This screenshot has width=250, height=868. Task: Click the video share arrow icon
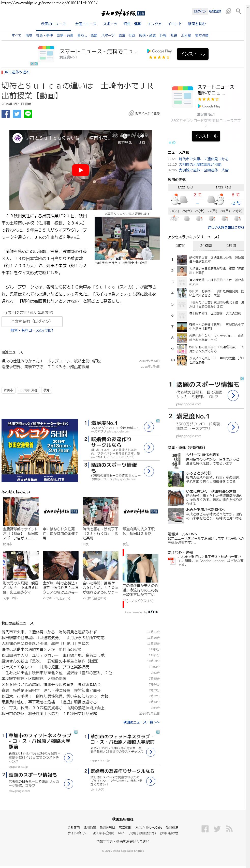pos(141,136)
